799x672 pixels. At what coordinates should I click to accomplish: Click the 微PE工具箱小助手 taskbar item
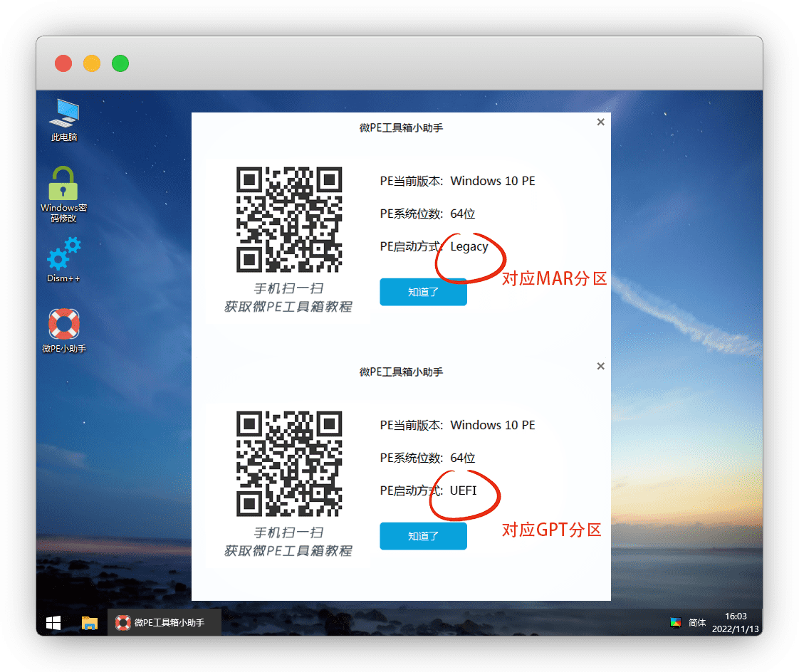pyautogui.click(x=164, y=623)
